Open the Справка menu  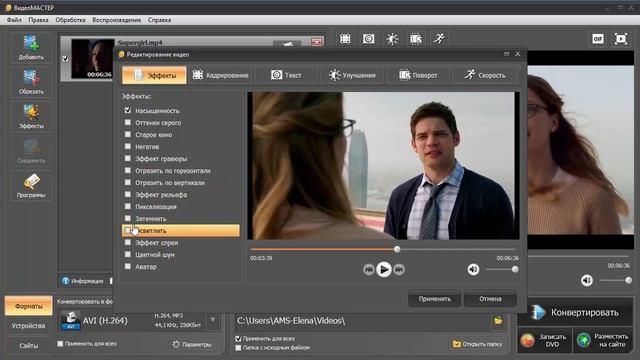pos(159,20)
